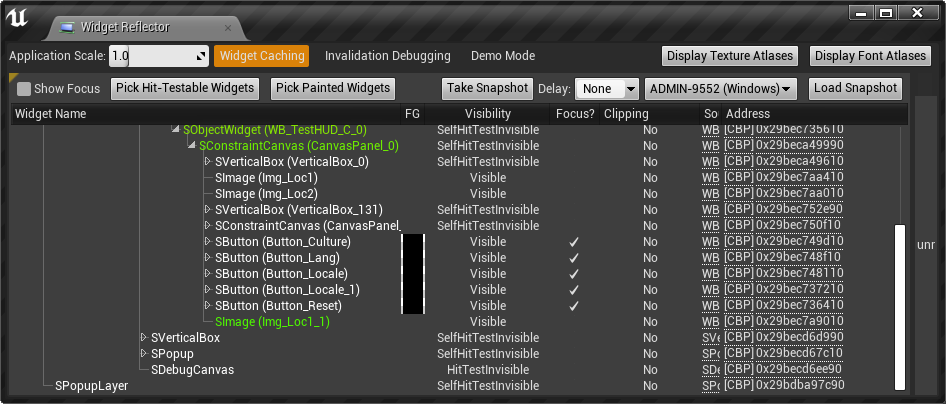Image resolution: width=946 pixels, height=404 pixels.
Task: Click the vertical scrollbar thumb
Action: click(x=900, y=307)
